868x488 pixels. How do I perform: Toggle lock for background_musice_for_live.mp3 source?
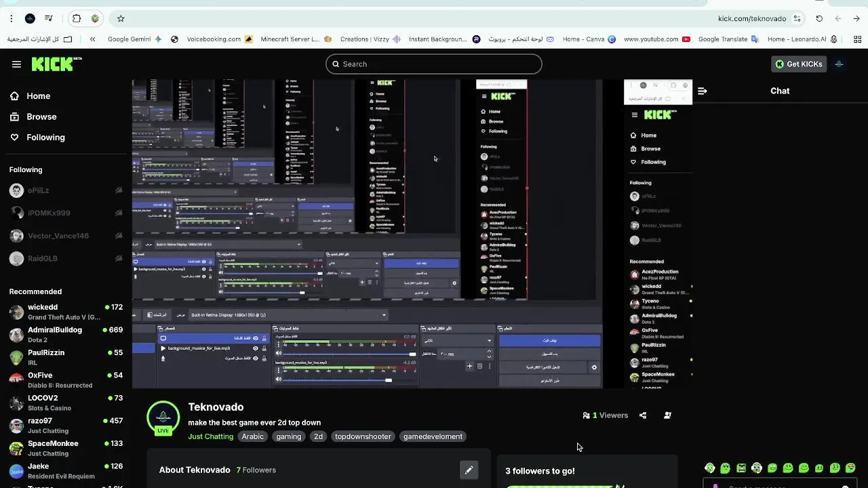point(264,348)
